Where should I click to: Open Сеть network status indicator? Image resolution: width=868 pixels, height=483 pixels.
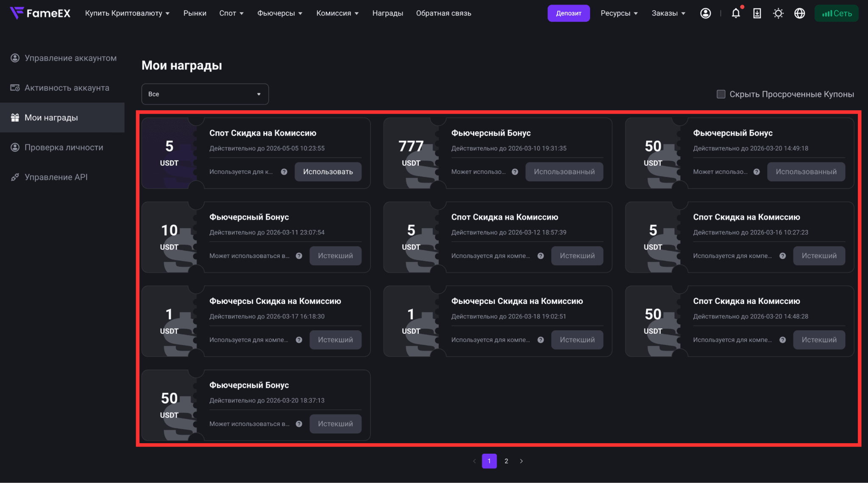[837, 13]
